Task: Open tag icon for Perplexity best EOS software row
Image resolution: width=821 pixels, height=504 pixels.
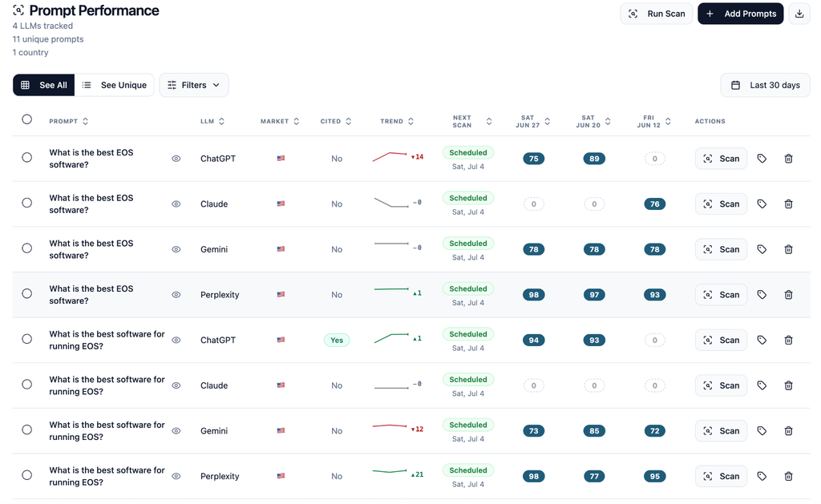Action: tap(762, 295)
